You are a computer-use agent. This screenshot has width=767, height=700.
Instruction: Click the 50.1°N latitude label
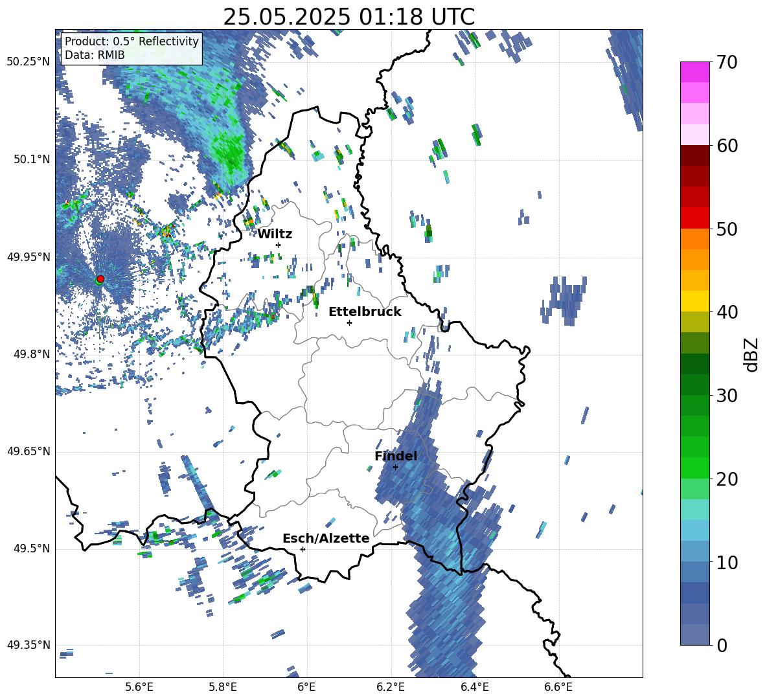(31, 159)
